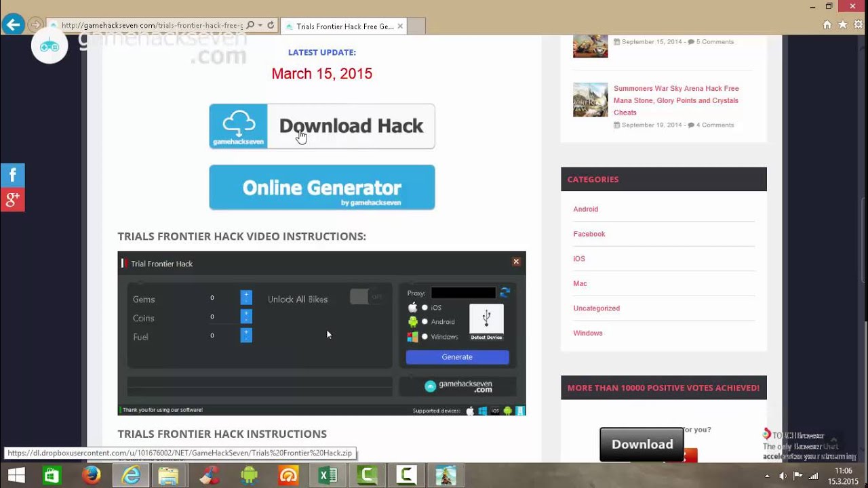Screen dimensions: 868x488
Task: Click the gamehackseven gamepad logo
Action: (50, 46)
